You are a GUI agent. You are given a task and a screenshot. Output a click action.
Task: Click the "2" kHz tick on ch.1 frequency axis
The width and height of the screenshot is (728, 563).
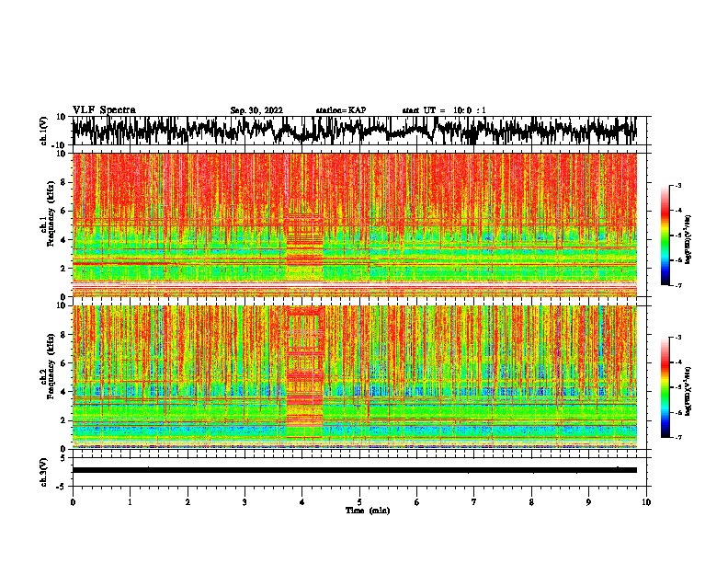click(x=63, y=269)
